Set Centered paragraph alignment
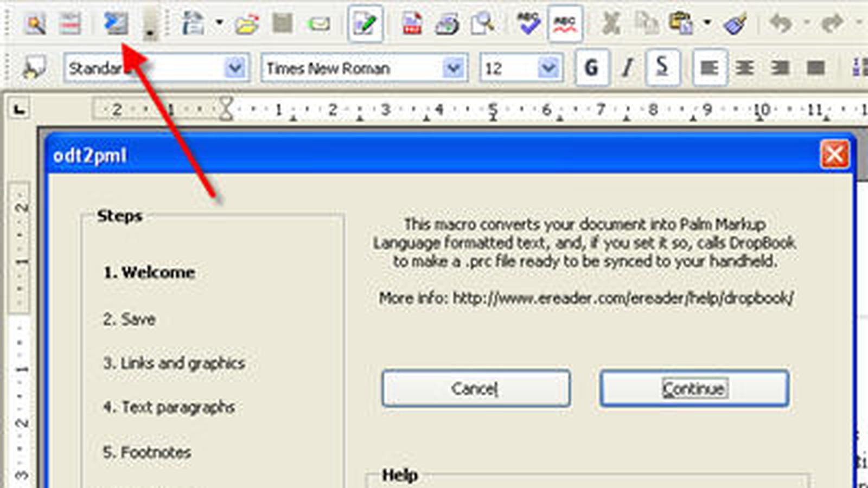Image resolution: width=868 pixels, height=488 pixels. 745,68
